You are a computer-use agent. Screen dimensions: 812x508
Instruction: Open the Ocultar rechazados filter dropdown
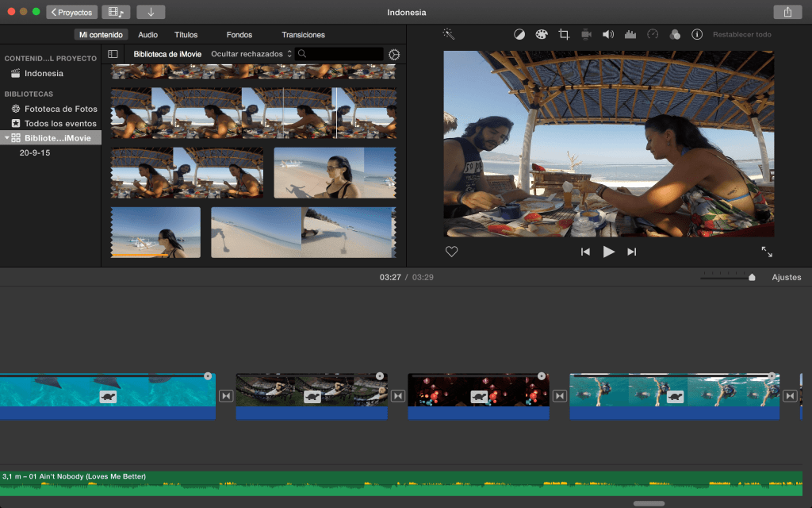pyautogui.click(x=251, y=54)
